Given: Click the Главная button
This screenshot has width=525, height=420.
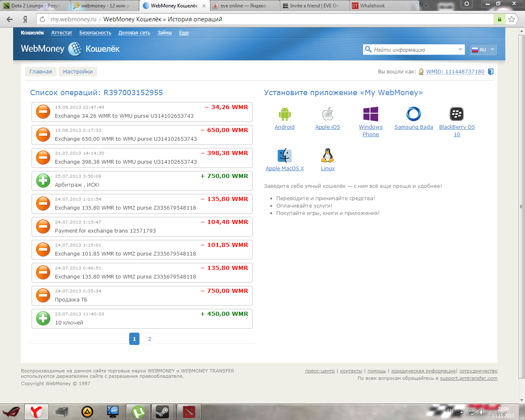Looking at the screenshot, I should (x=41, y=71).
